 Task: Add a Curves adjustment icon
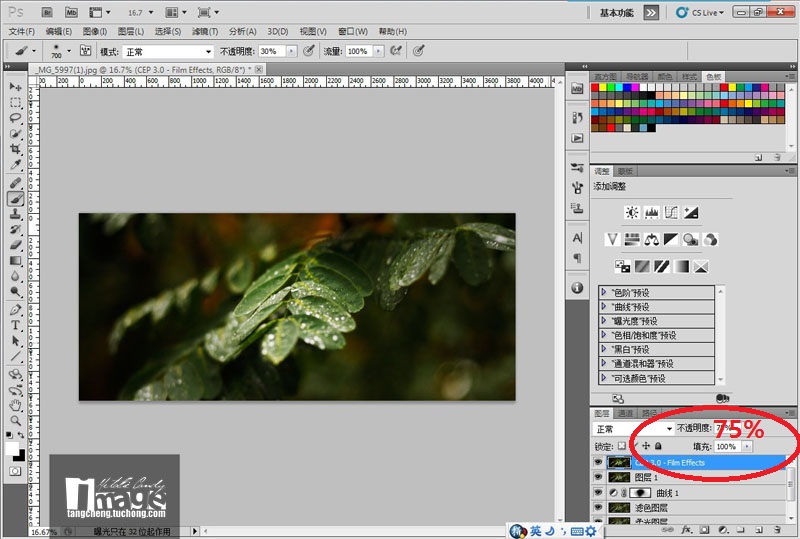point(671,212)
